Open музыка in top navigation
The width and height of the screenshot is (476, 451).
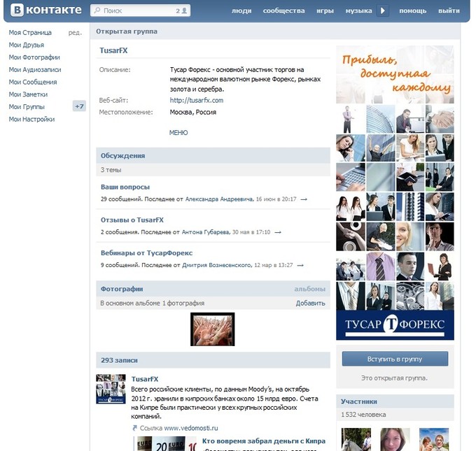[x=359, y=11]
